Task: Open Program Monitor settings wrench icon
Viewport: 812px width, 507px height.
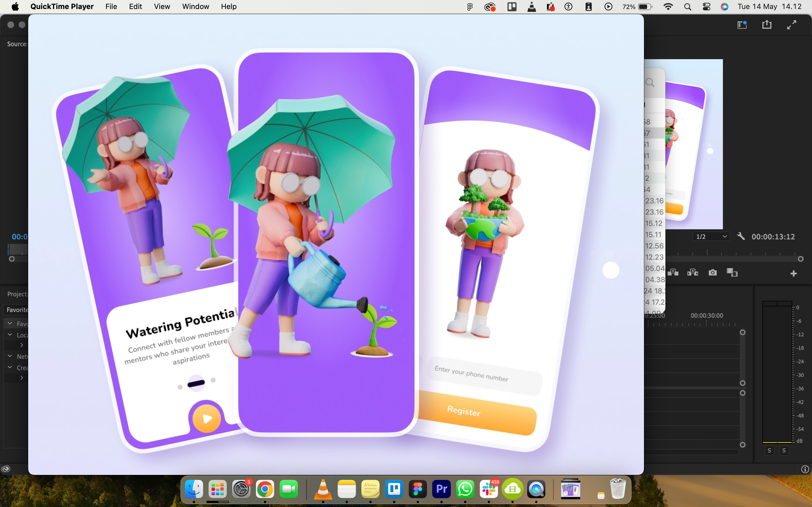Action: [x=741, y=236]
